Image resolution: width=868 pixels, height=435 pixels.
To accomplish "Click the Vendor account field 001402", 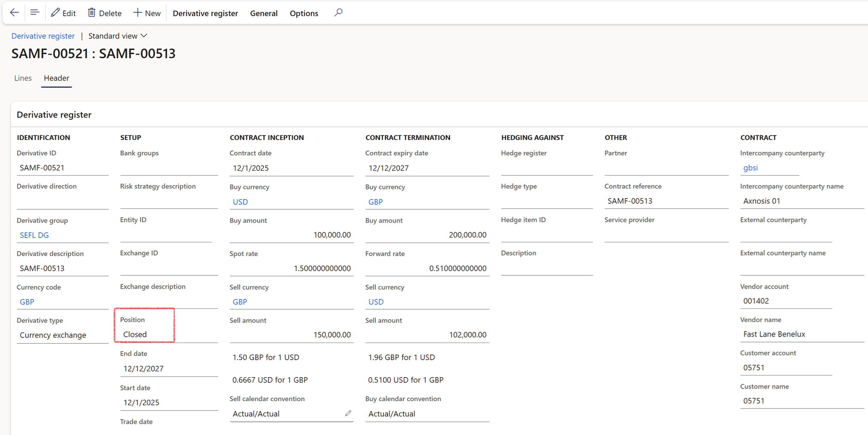I will 785,301.
